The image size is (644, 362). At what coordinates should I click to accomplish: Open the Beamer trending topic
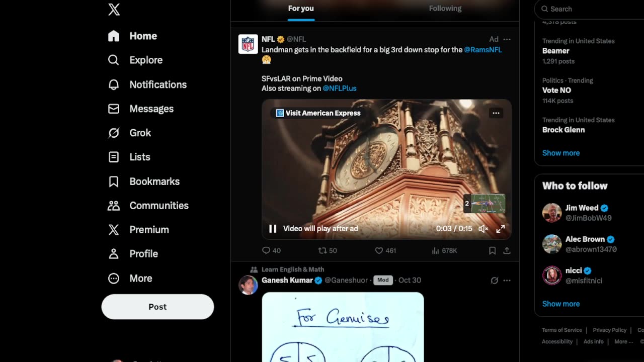(555, 51)
